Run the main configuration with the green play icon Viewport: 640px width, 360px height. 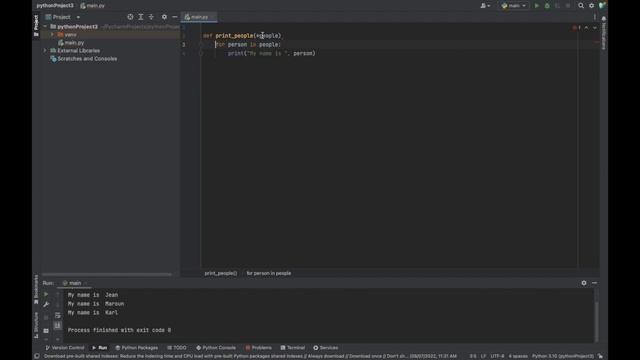537,6
